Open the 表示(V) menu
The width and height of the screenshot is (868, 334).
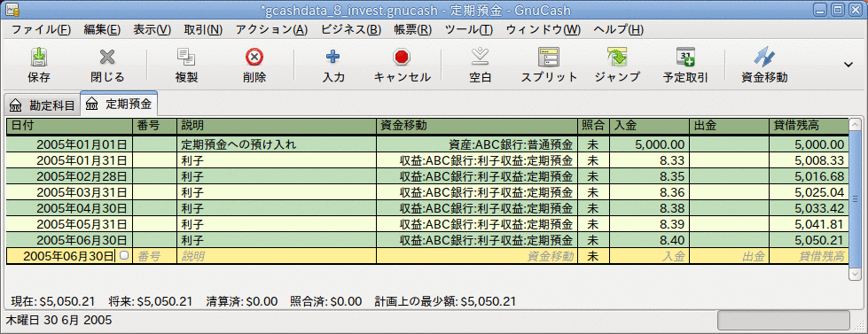152,30
